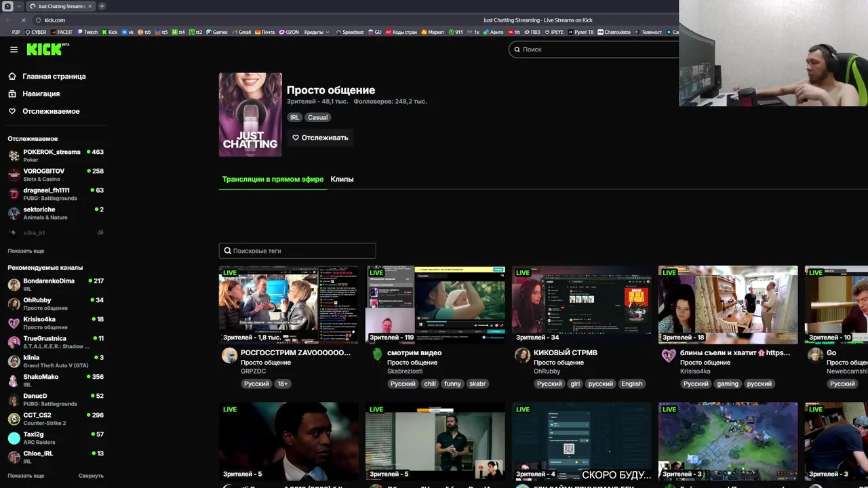
Task: Collapse recommended list with Свернуть
Action: [91, 476]
